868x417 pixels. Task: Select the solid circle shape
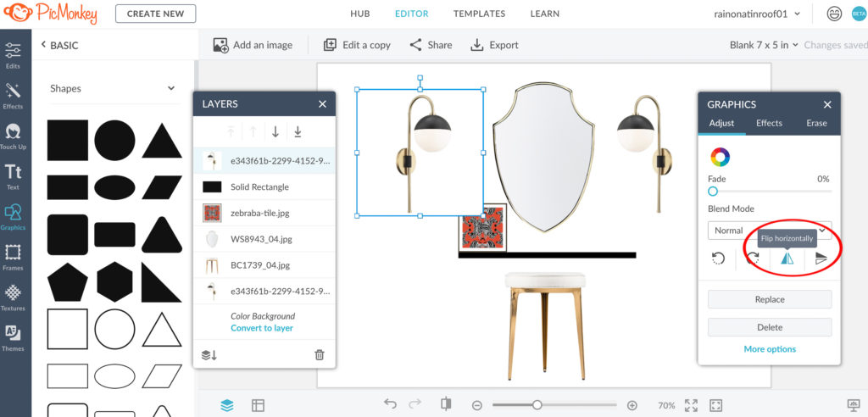pyautogui.click(x=114, y=140)
